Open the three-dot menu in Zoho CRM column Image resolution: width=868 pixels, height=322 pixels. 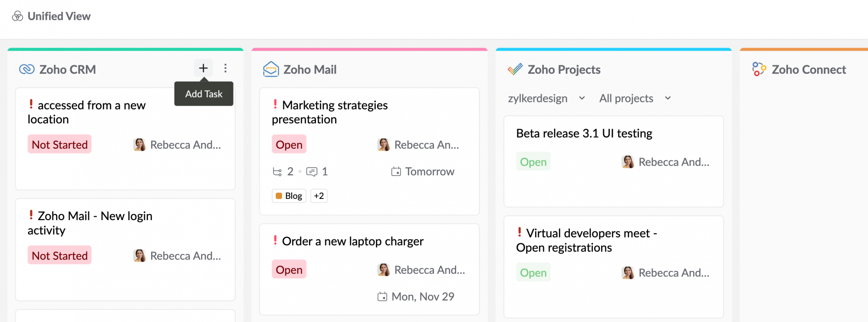(225, 68)
